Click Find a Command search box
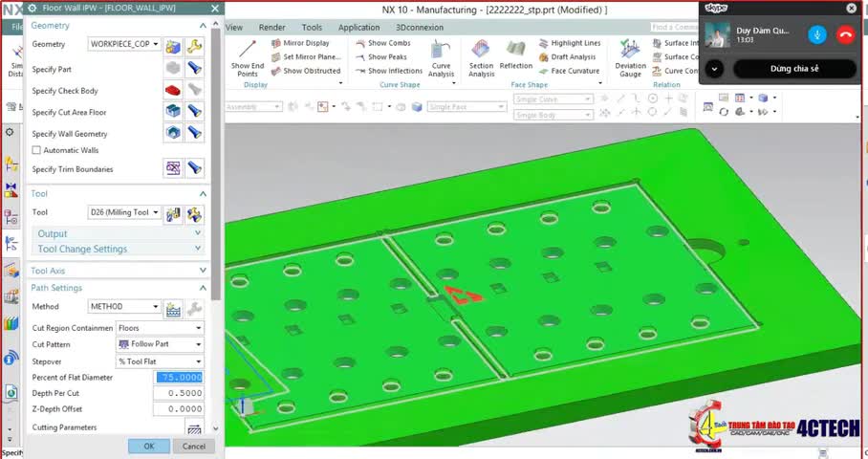The width and height of the screenshot is (868, 459). coord(674,27)
